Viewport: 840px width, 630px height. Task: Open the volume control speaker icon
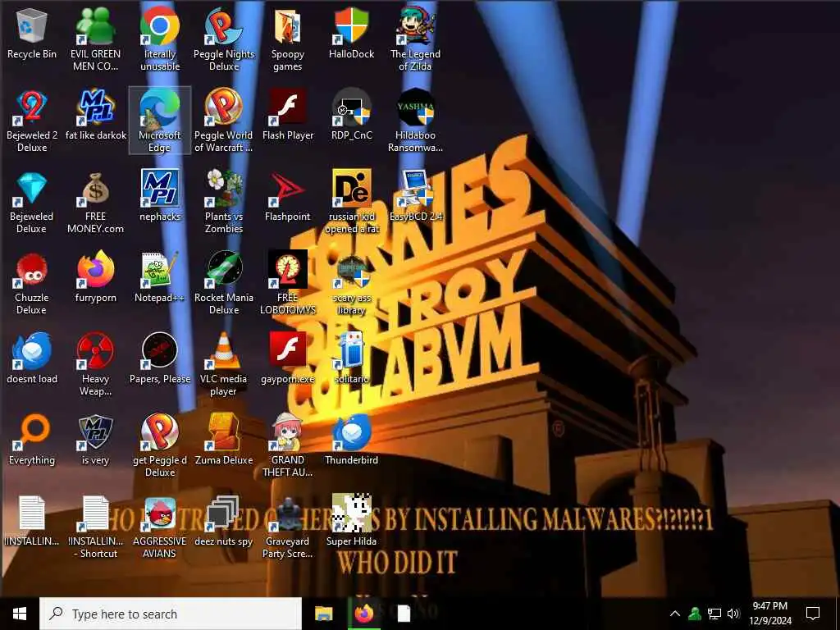[x=733, y=614]
